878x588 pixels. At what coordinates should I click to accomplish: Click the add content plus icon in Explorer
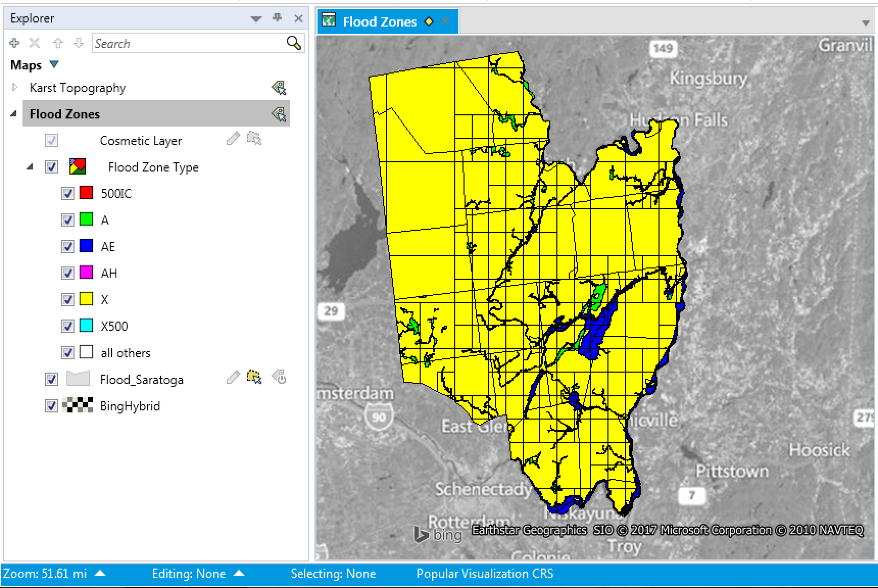pos(14,43)
